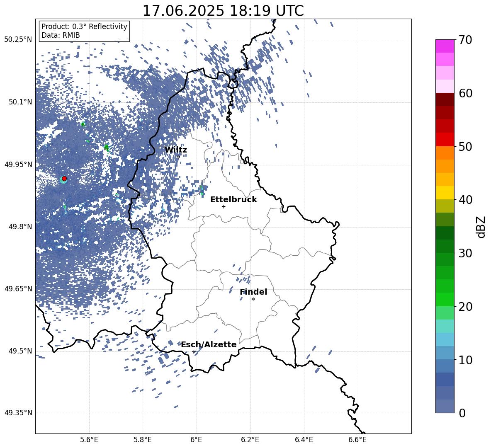
Task: Click the 49.95°N latitude label
Action: coord(18,164)
